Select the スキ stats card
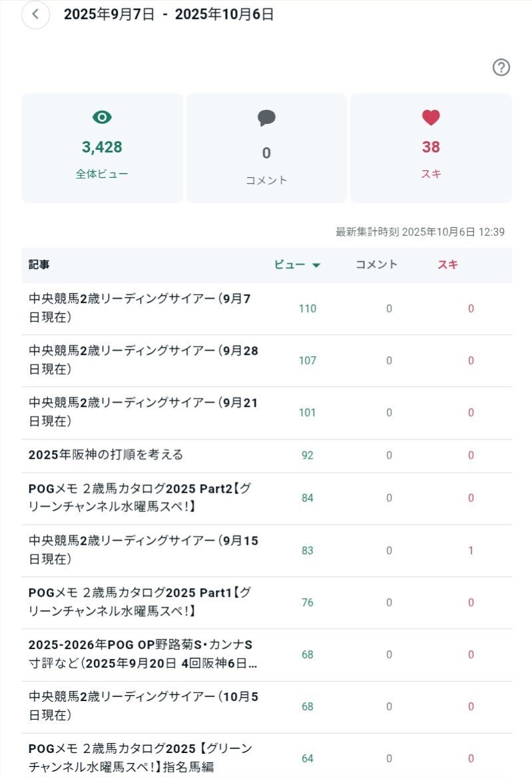Screen dimensions: 532x777 click(x=431, y=148)
